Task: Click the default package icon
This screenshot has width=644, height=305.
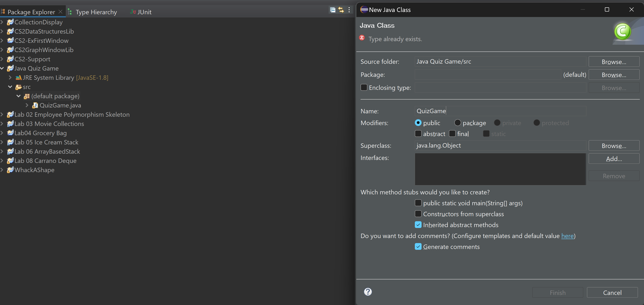Action: coord(27,96)
